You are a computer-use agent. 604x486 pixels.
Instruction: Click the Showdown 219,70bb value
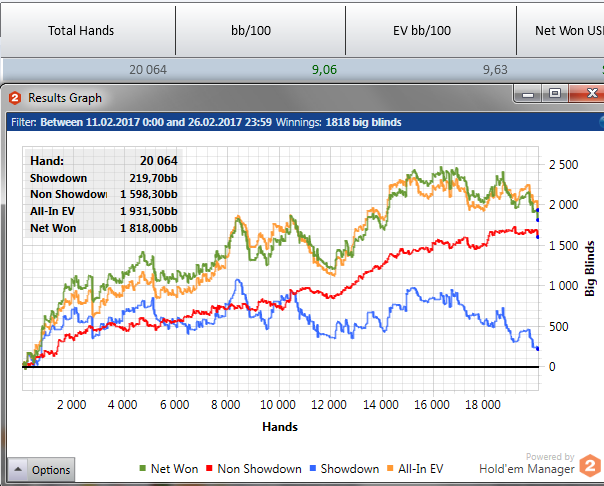pyautogui.click(x=153, y=178)
